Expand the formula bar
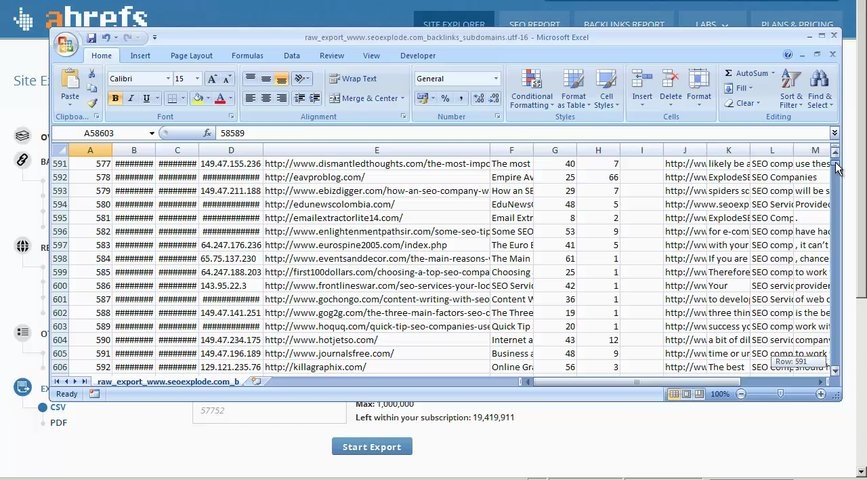The width and height of the screenshot is (867, 480). (834, 133)
